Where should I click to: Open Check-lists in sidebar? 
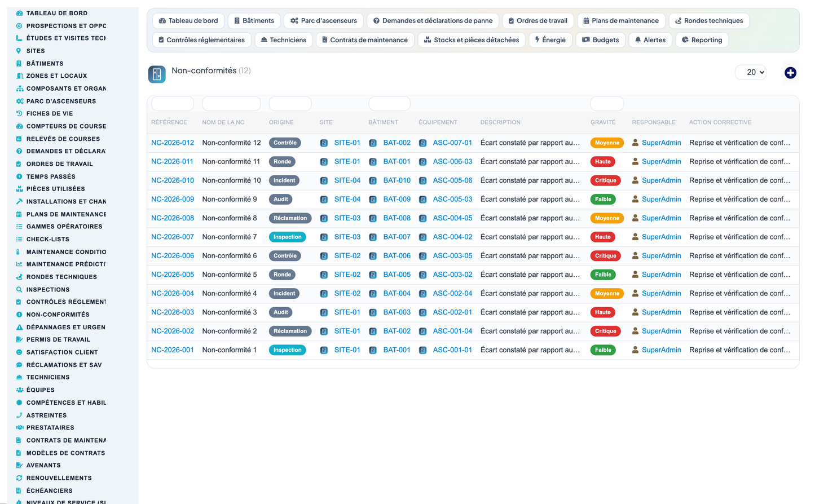[48, 239]
